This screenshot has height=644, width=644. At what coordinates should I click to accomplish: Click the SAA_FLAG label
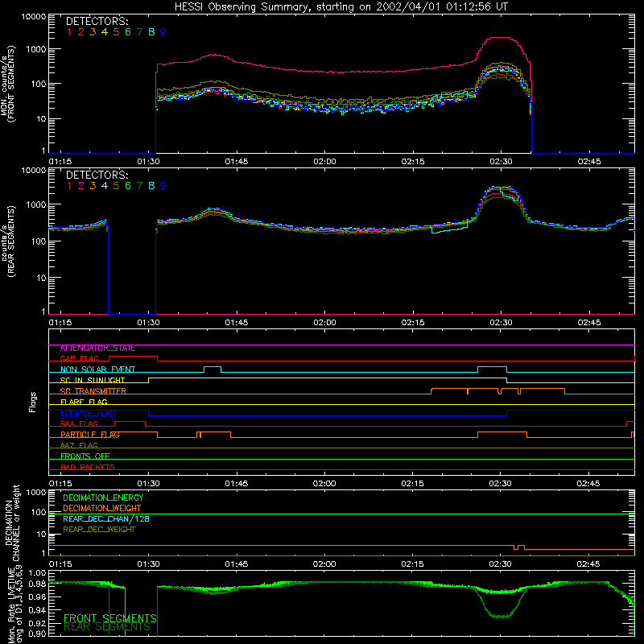click(79, 423)
